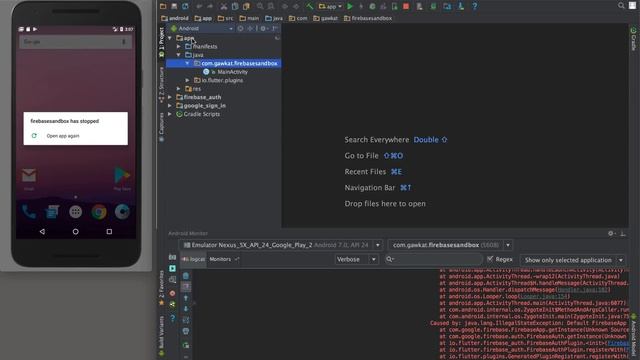Viewport: 640px width, 360px height.
Task: Expand the io.flutter.plugins package
Action: pos(188,80)
